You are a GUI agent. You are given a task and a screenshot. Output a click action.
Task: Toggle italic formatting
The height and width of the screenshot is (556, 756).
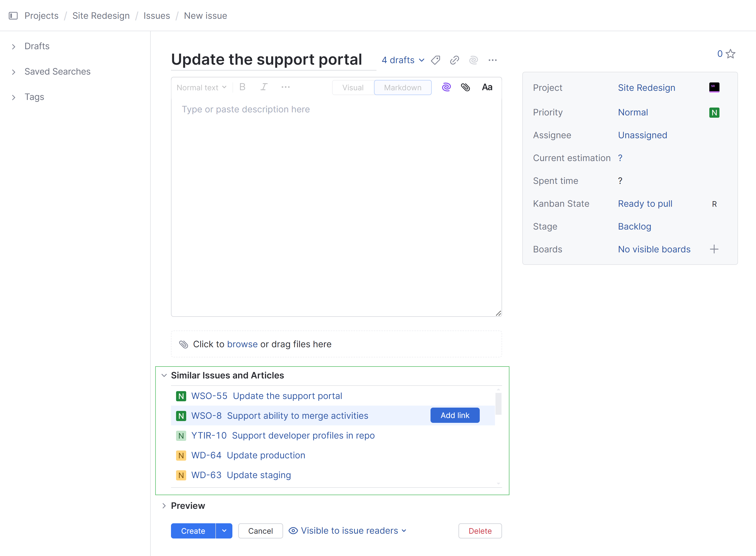click(x=264, y=87)
